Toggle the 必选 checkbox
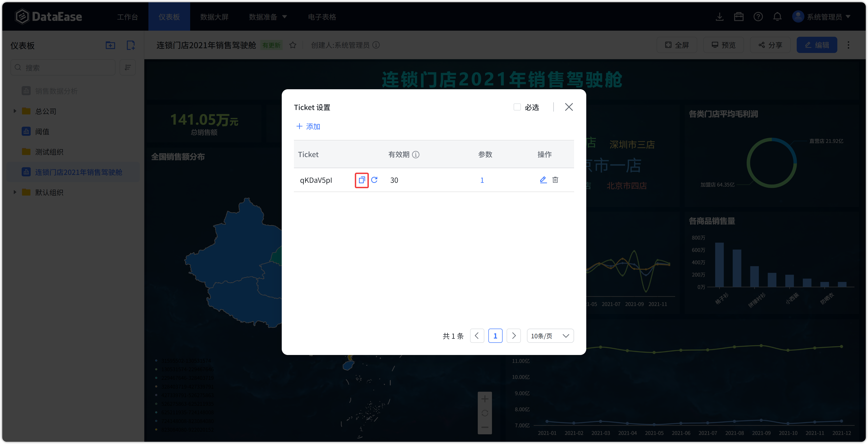Screen dimensions: 868x444 (517, 107)
